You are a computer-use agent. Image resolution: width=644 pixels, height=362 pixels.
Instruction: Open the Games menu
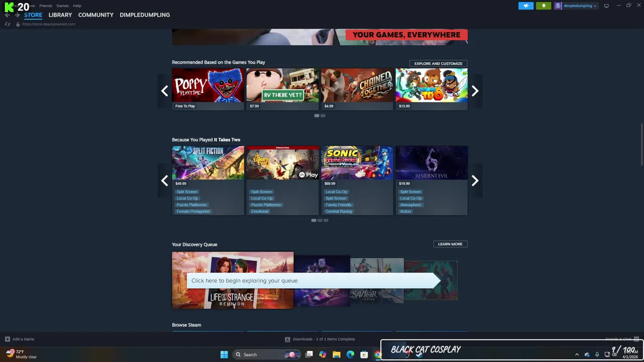point(62,6)
